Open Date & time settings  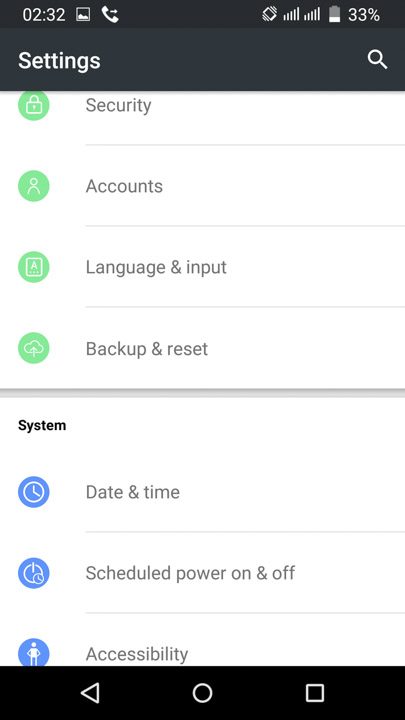point(202,492)
